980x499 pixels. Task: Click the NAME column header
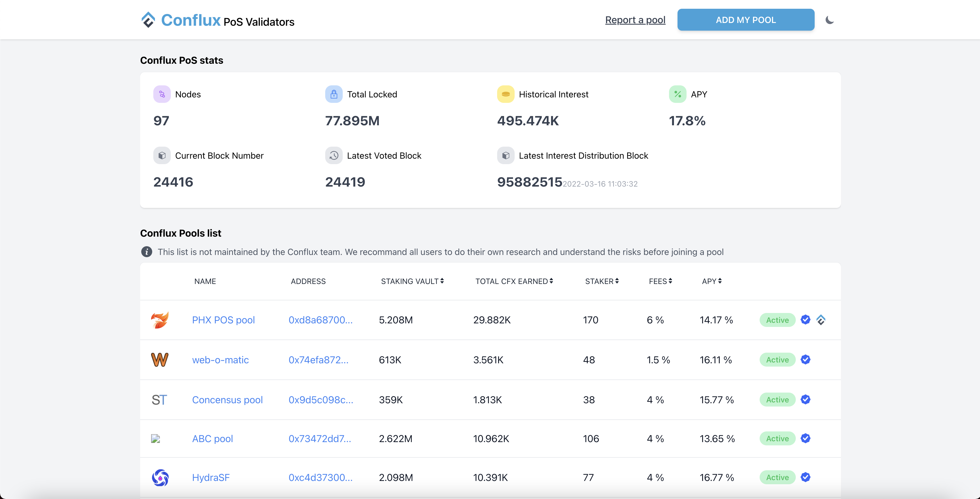pos(205,281)
